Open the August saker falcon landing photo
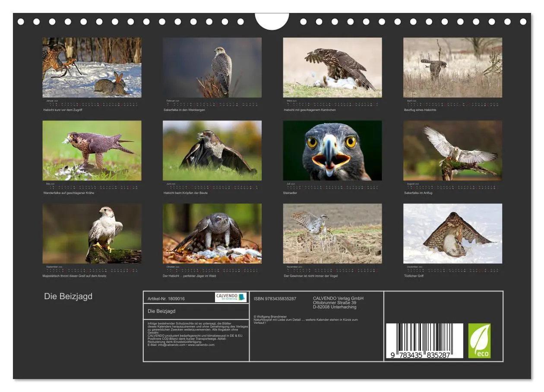The width and height of the screenshot is (544, 392). [453, 150]
